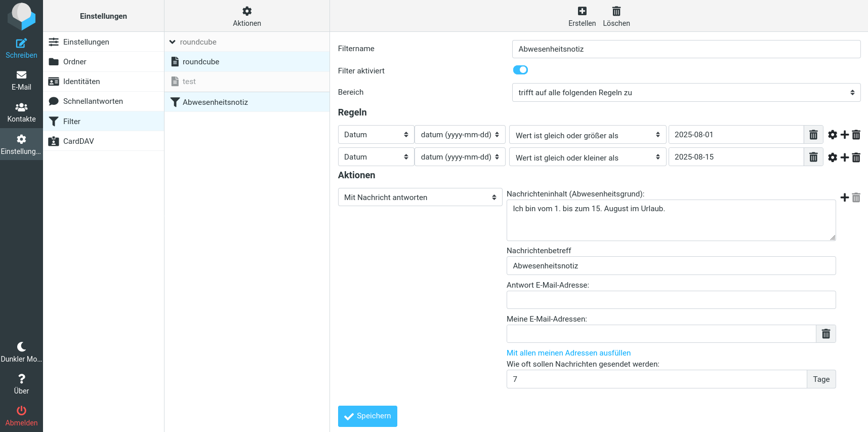Delete the 2025-08-01 date value
Image resolution: width=868 pixels, height=432 pixels.
coord(813,135)
